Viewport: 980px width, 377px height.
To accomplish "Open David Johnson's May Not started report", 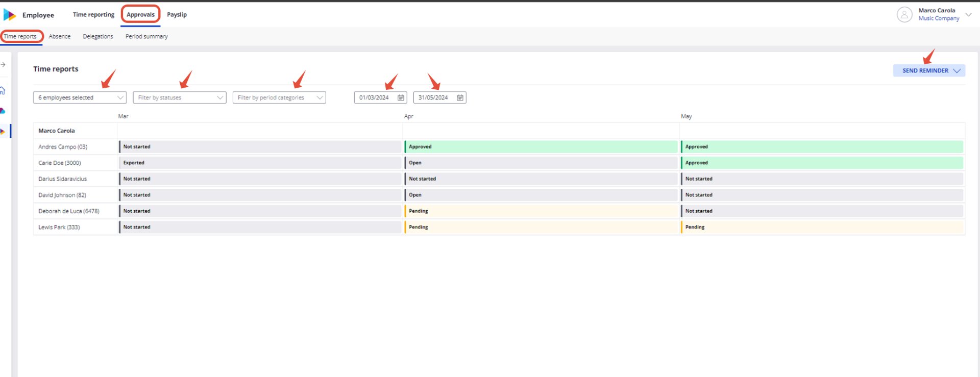I will (822, 195).
